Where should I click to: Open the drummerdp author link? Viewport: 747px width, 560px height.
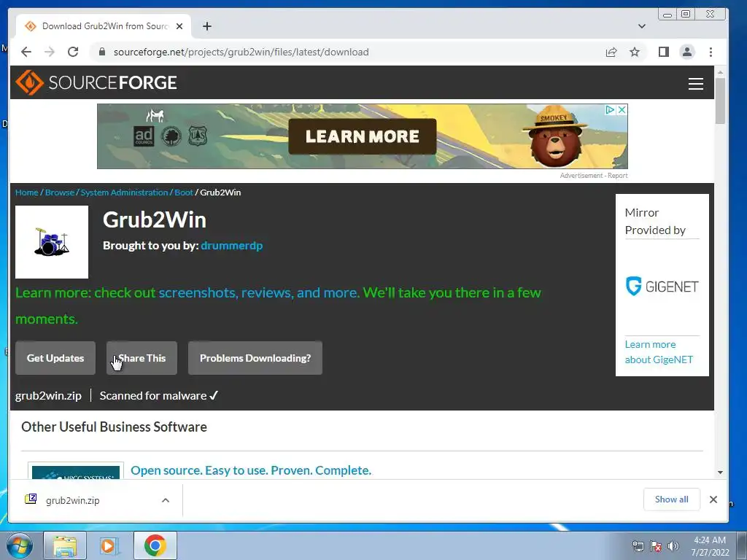[231, 246]
